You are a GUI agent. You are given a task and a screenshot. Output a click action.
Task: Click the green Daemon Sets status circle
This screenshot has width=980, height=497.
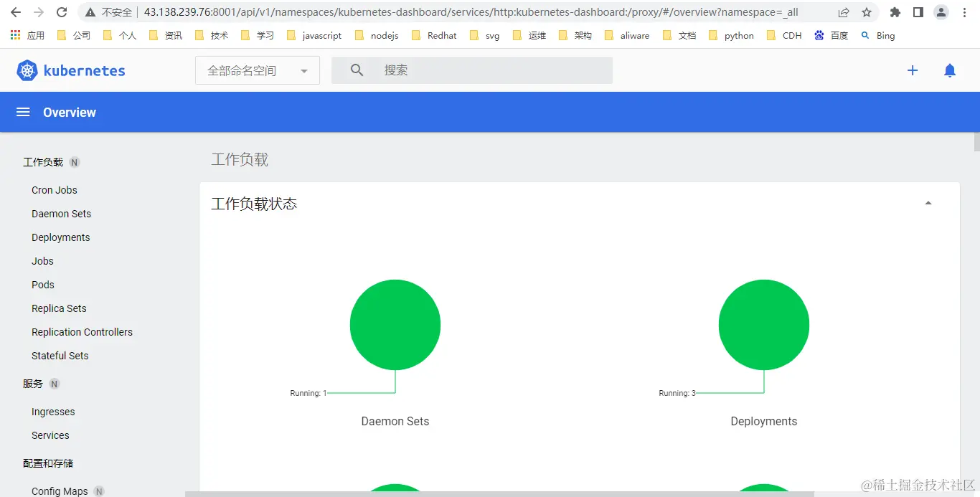pos(395,325)
